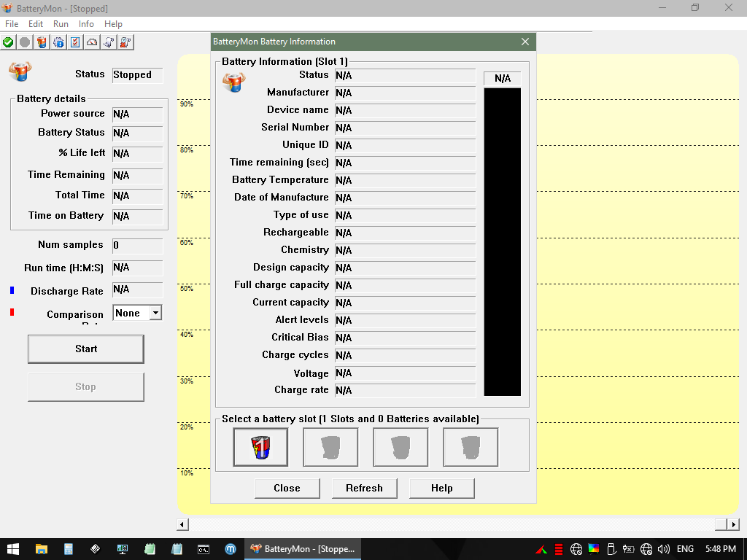
Task: Open the File menu
Action: [x=12, y=24]
